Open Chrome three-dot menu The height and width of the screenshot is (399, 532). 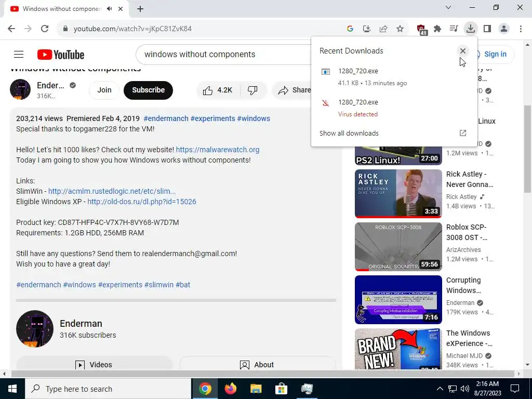[521, 29]
